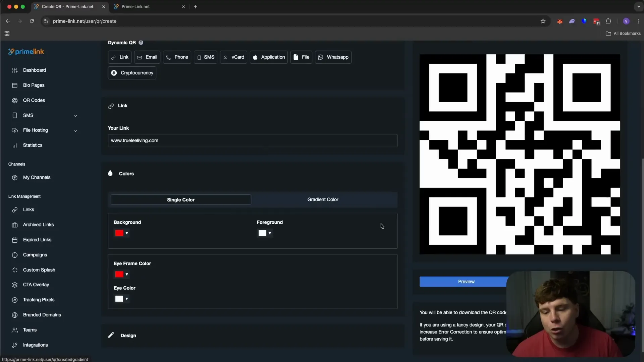This screenshot has height=362, width=644.
Task: Click the Custom Splash icon
Action: [x=15, y=270]
